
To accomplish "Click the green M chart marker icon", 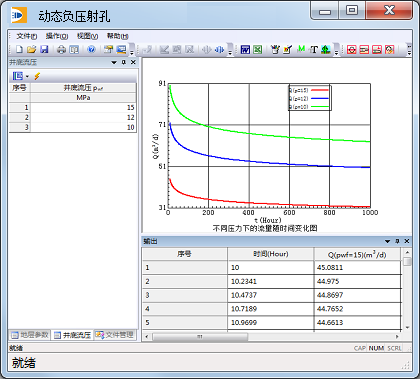I will 301,49.
